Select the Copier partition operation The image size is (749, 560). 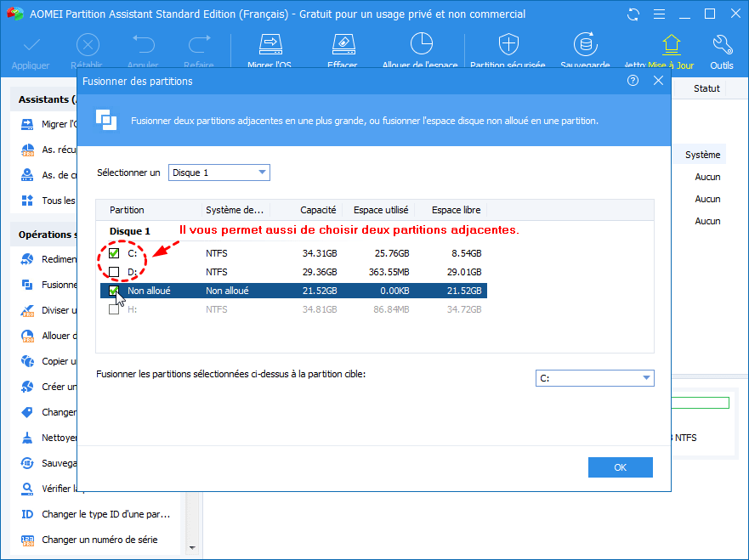tap(48, 361)
